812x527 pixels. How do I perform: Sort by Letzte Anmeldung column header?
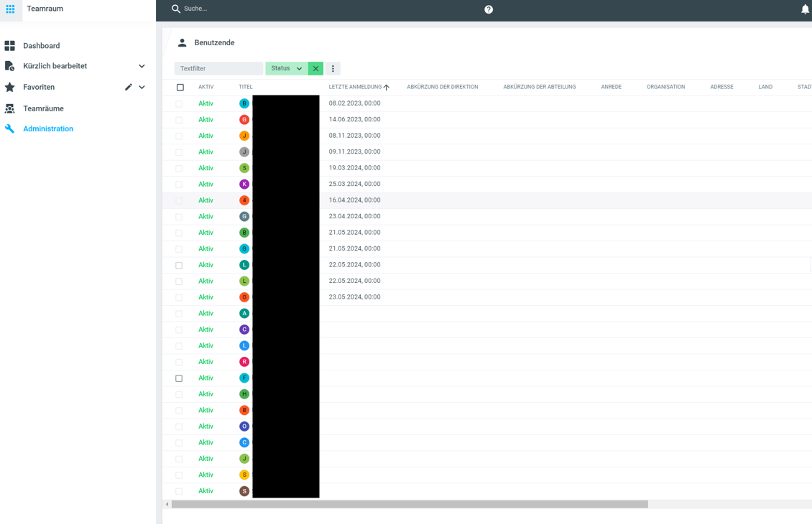(x=355, y=87)
